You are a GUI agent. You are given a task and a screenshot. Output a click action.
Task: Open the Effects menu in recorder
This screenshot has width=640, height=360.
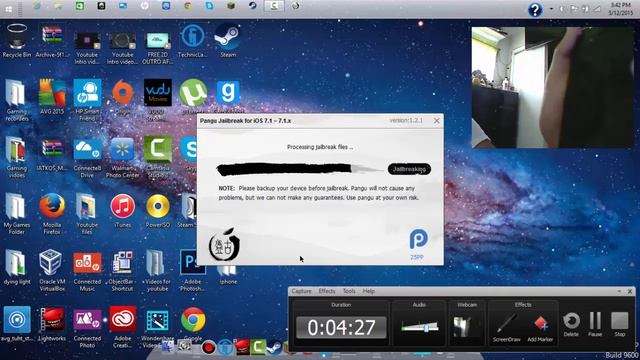click(x=327, y=291)
